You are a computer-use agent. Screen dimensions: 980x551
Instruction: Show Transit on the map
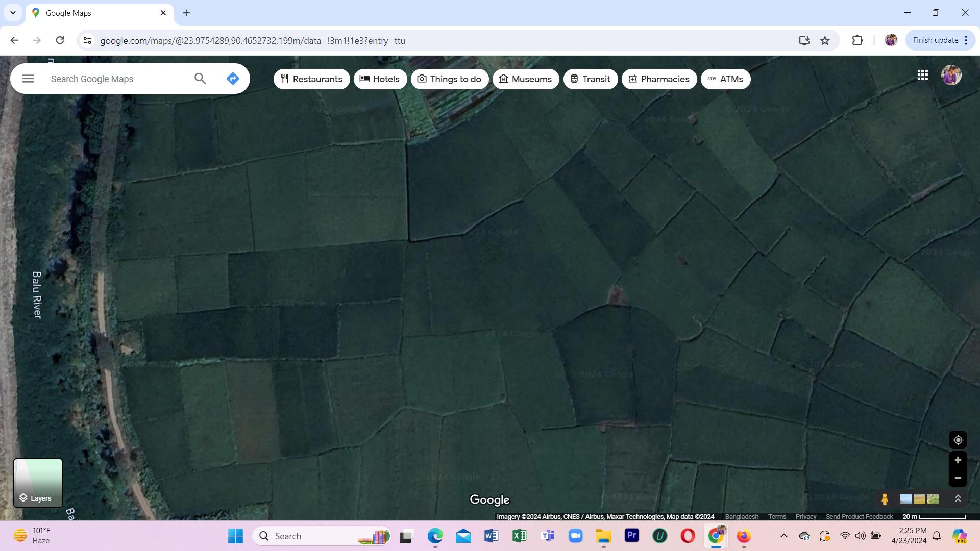pos(590,79)
